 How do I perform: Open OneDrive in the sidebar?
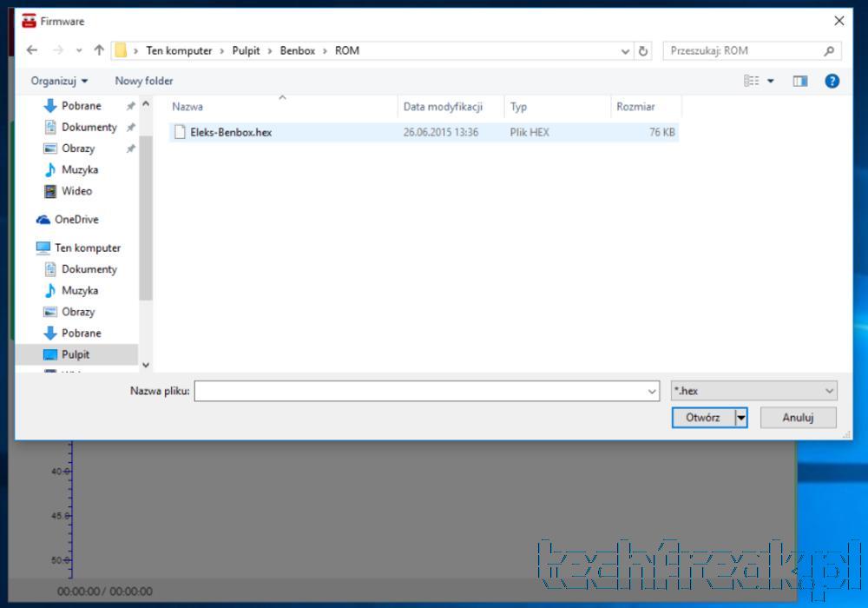76,220
